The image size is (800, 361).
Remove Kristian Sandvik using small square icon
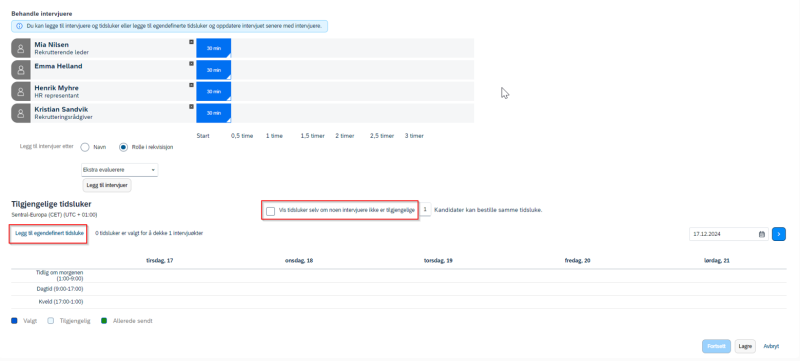pyautogui.click(x=191, y=107)
